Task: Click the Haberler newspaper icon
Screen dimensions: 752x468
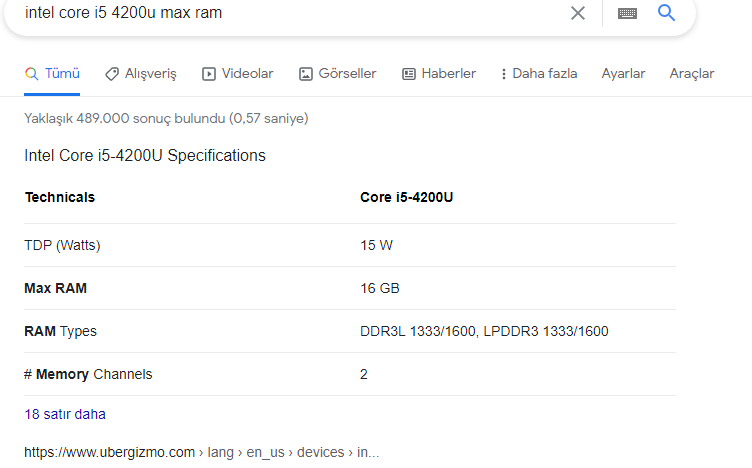Action: coord(409,74)
